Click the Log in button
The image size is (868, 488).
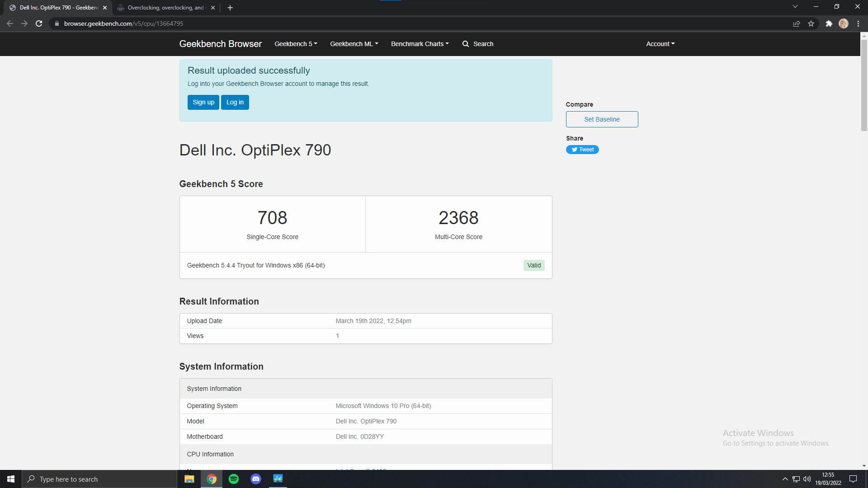pyautogui.click(x=235, y=102)
